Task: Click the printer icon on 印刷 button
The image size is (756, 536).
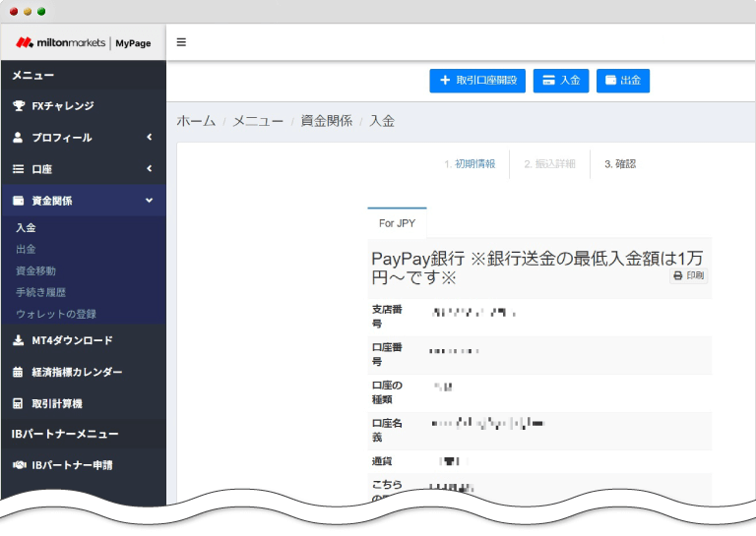Action: coord(678,275)
